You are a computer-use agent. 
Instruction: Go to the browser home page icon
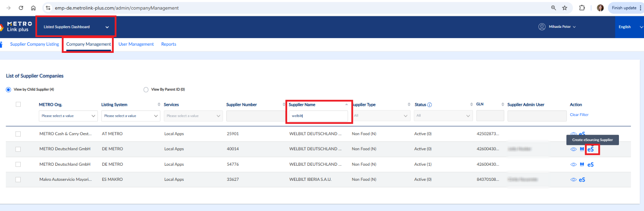point(33,8)
